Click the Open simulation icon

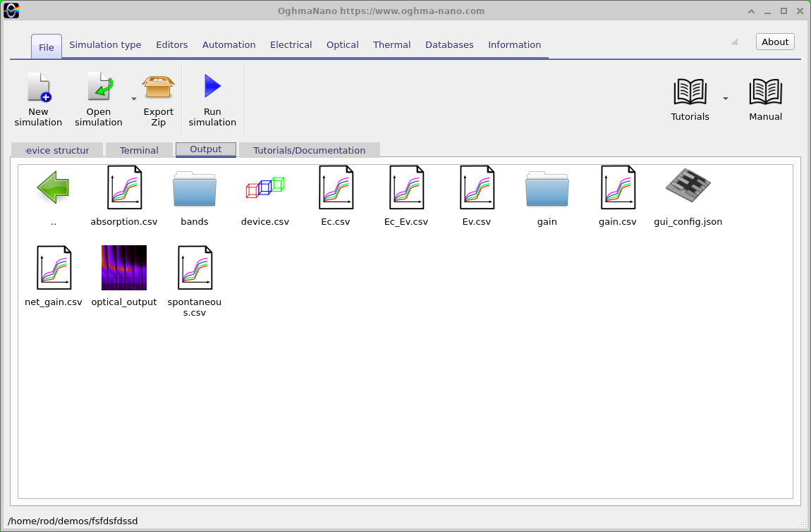point(100,87)
